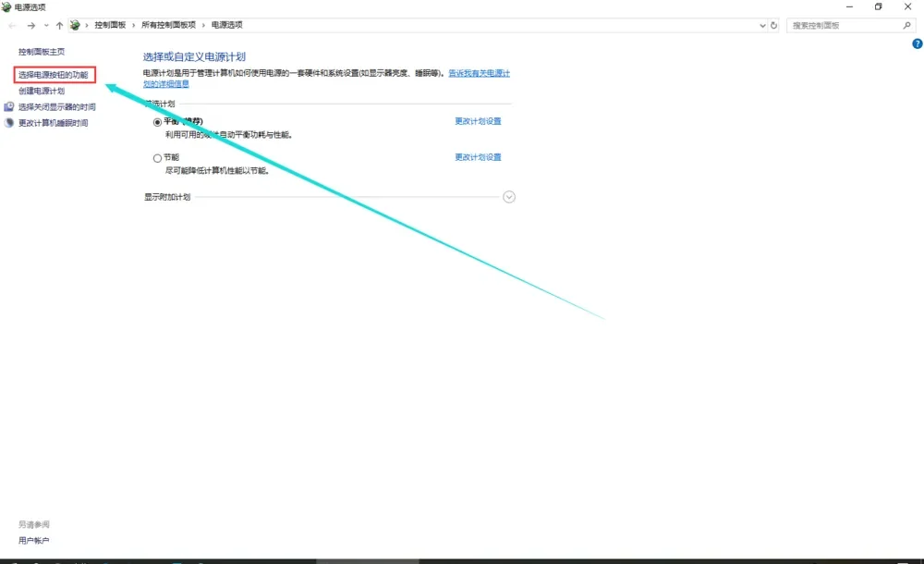Click the display-off shield icon in sidebar

tap(9, 106)
